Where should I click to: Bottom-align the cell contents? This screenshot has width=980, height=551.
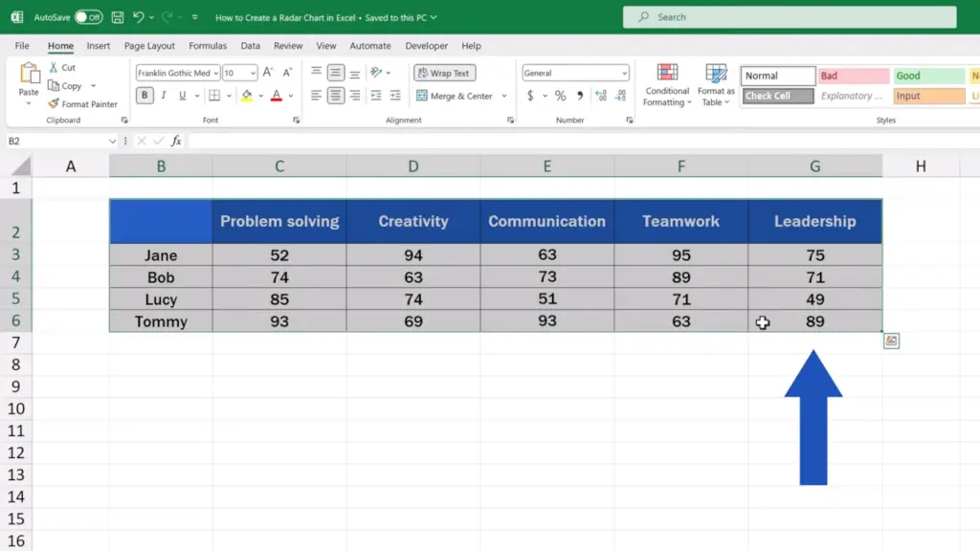coord(355,73)
